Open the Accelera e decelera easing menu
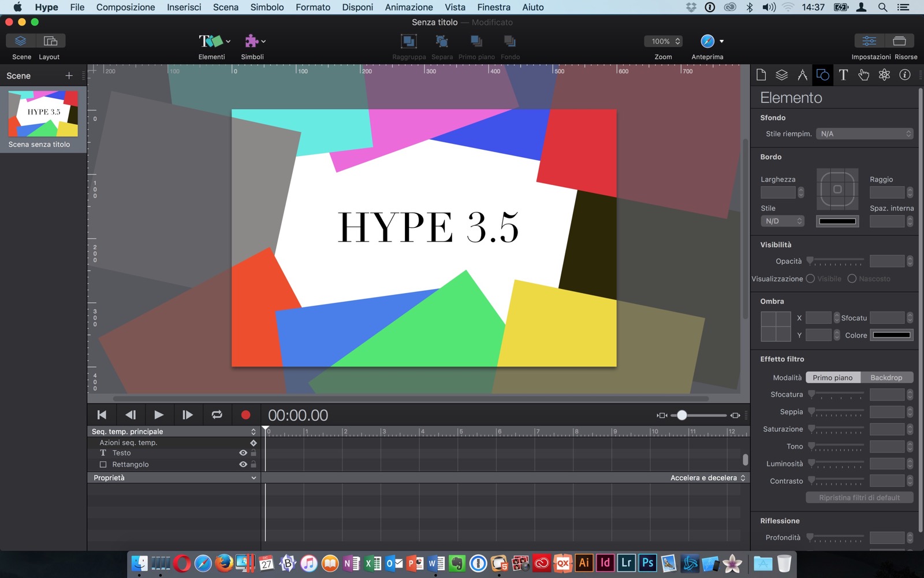This screenshot has height=578, width=924. pyautogui.click(x=708, y=478)
